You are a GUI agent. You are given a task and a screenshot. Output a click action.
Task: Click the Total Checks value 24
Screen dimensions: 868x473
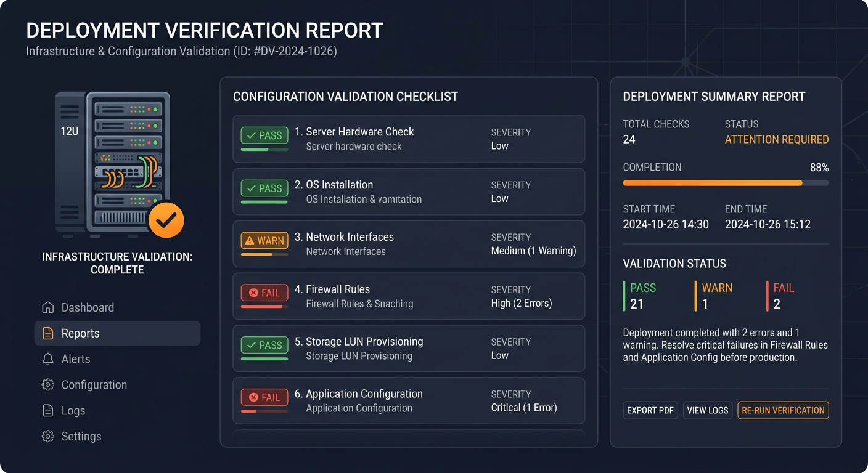click(629, 140)
